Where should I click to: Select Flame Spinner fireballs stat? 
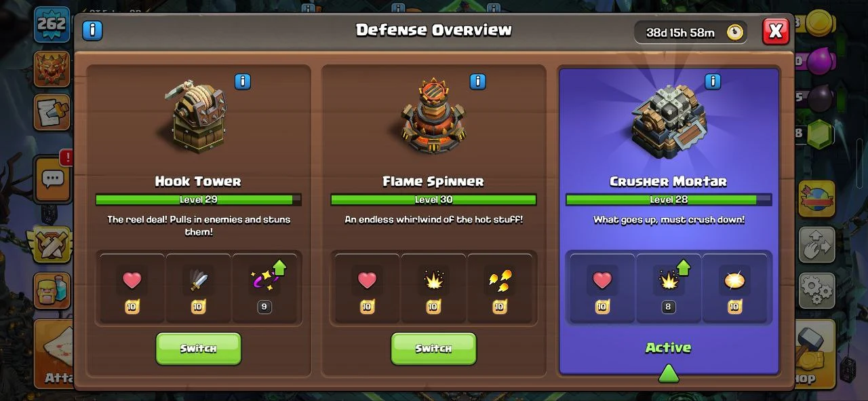[x=500, y=288]
